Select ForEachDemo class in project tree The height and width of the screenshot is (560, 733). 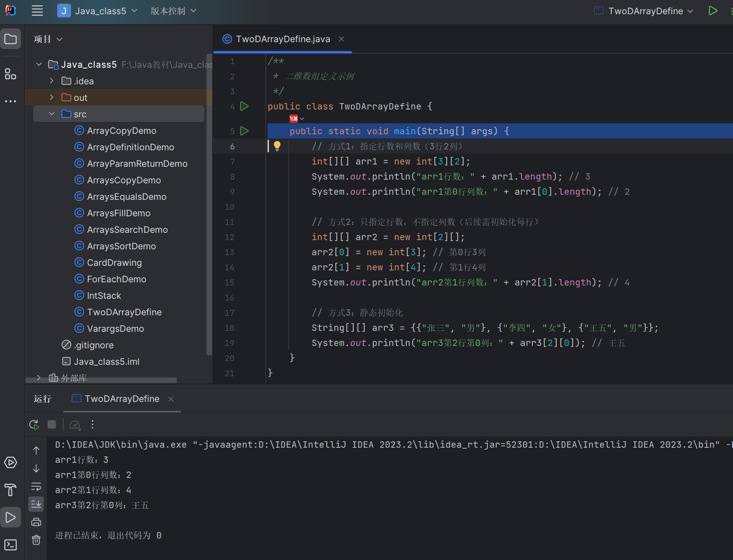click(117, 279)
